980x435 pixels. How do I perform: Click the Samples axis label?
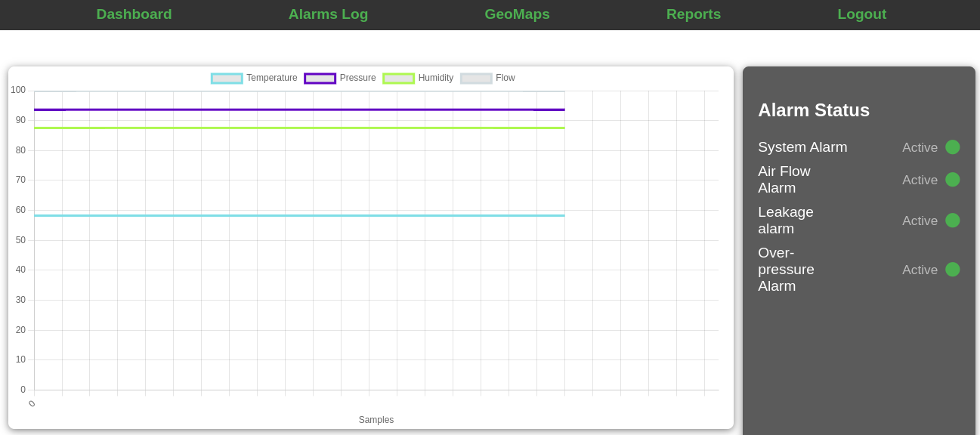pos(376,420)
